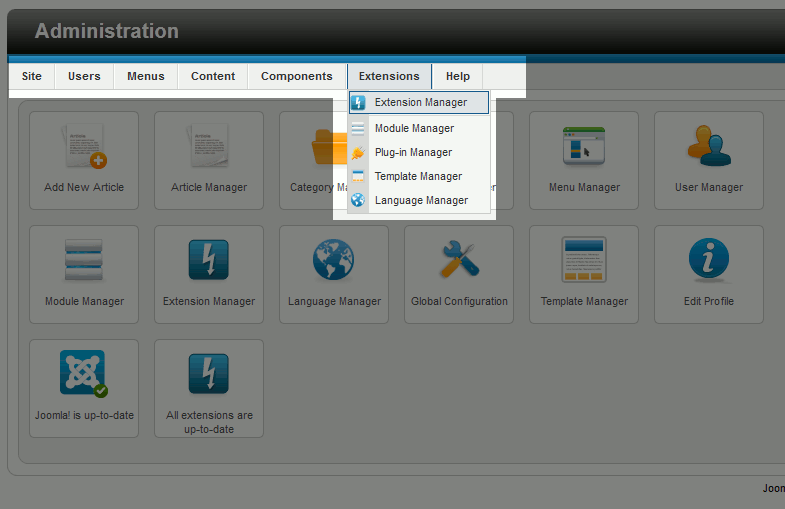Click stacked bars icon beside Module Manager entry
The width and height of the screenshot is (785, 509).
(358, 129)
